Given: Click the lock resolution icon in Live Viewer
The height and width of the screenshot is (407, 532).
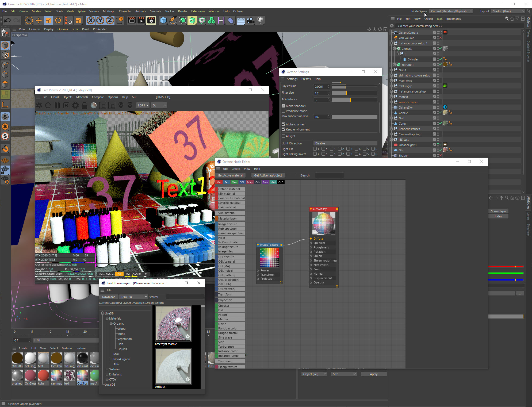Looking at the screenshot, I should (84, 105).
